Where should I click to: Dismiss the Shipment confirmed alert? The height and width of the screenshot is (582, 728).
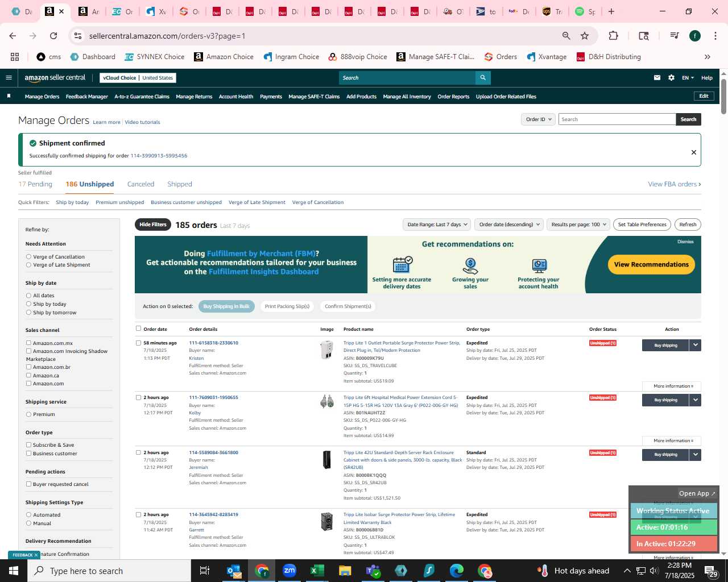pos(693,152)
